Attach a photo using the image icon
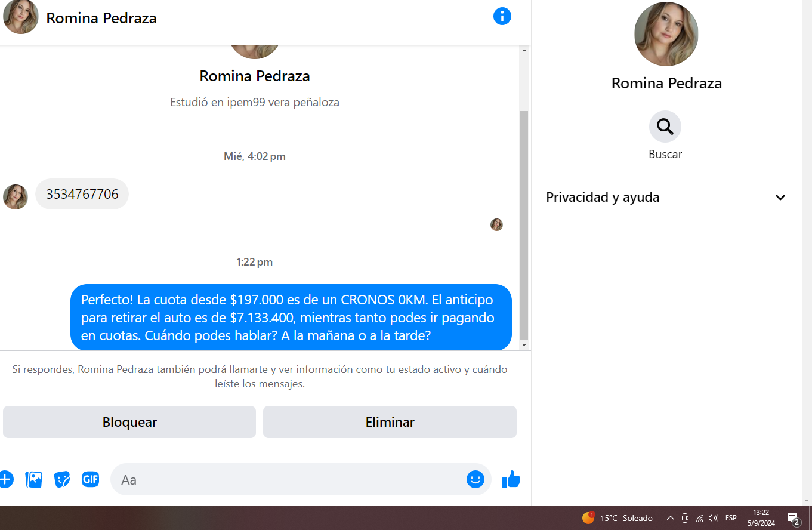Viewport: 812px width, 530px height. pyautogui.click(x=34, y=479)
